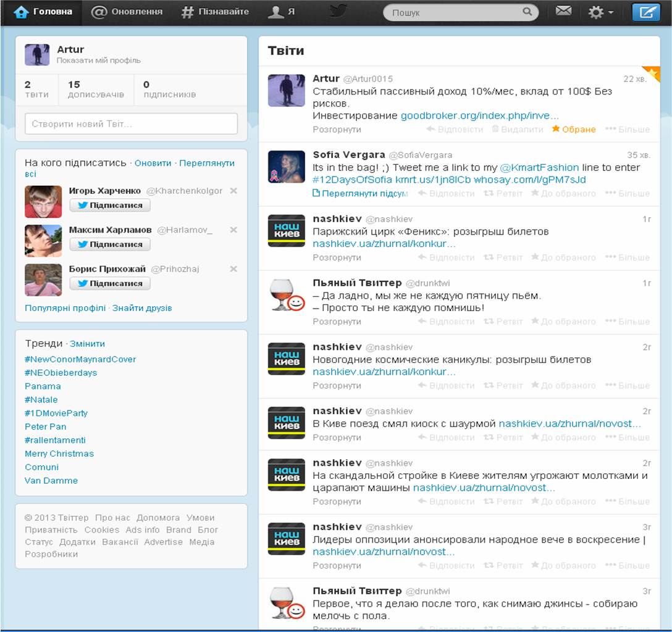Retweet the Парижский цирк tweet

(x=503, y=257)
